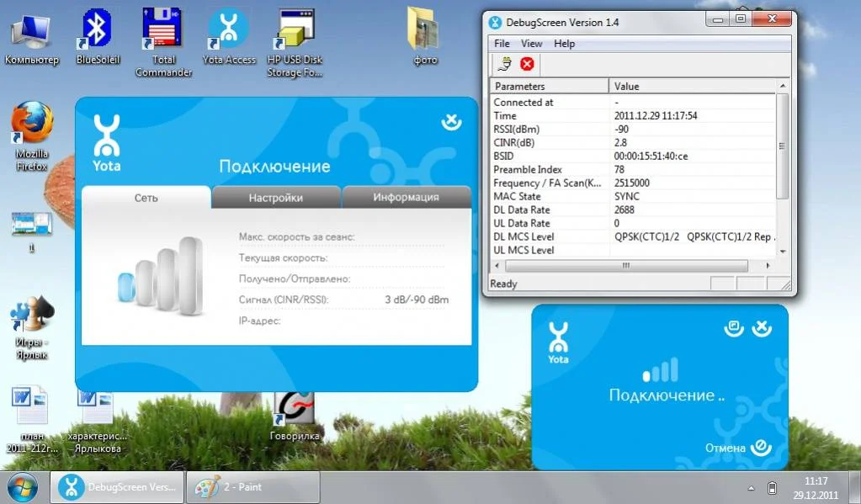Launch Mozilla Firefox from the desktop
The height and width of the screenshot is (504, 861).
point(32,136)
